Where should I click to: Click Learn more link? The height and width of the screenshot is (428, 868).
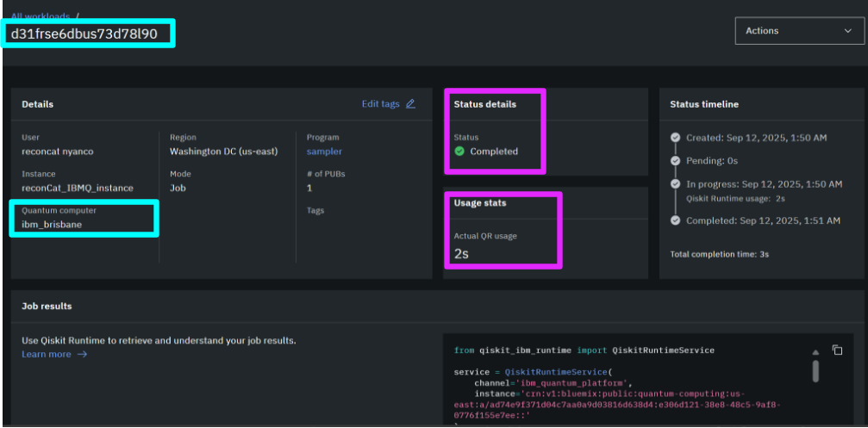click(47, 355)
